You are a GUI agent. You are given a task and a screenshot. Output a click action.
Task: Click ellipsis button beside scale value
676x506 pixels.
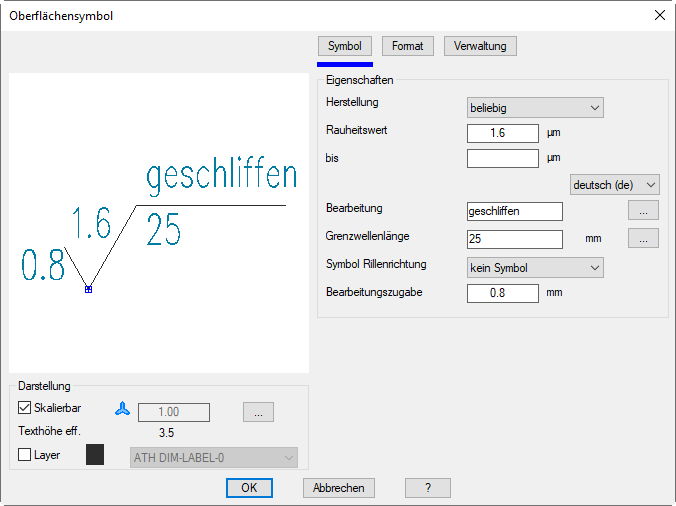(x=258, y=412)
